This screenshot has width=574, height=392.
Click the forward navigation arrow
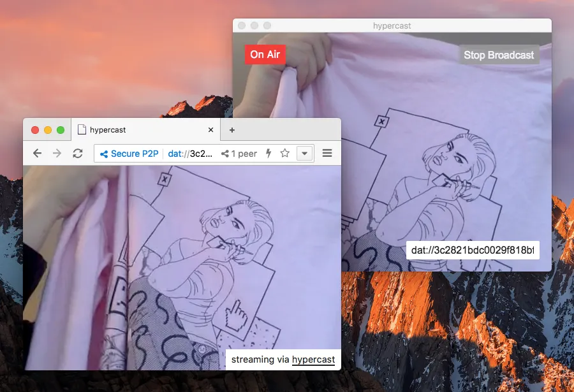point(57,153)
